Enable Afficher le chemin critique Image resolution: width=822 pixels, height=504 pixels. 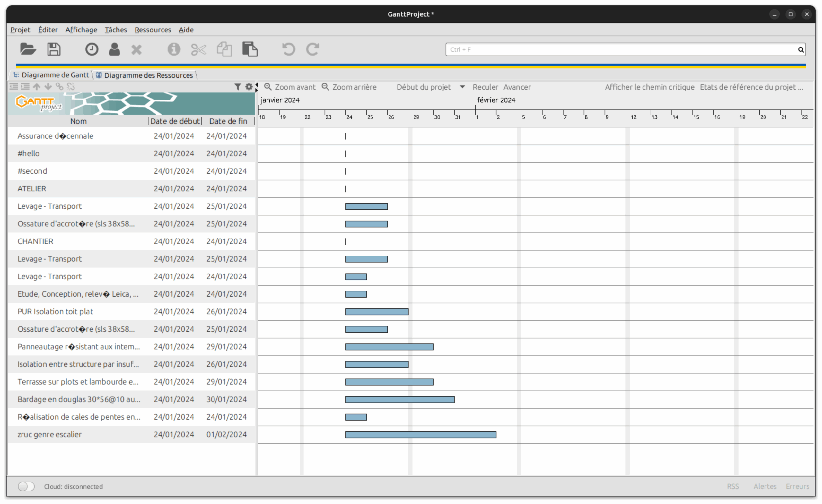coord(649,87)
